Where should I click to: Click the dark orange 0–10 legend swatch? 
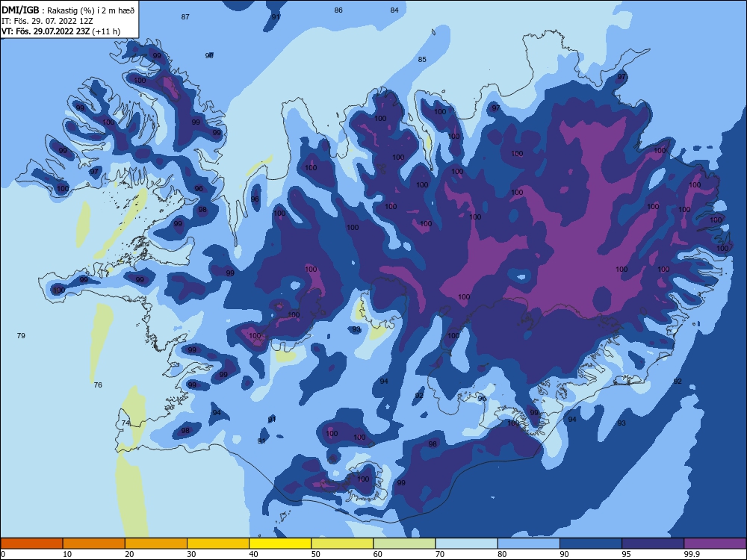[x=31, y=544]
